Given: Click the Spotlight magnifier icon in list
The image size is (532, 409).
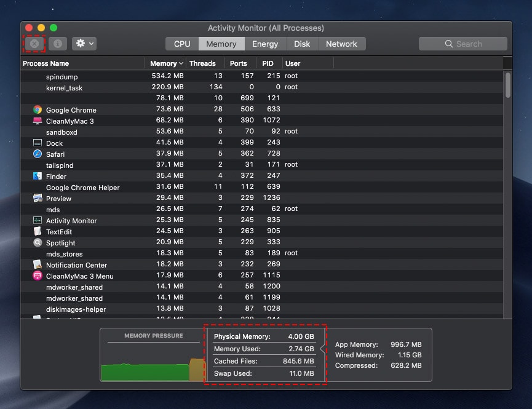Looking at the screenshot, I should 38,242.
